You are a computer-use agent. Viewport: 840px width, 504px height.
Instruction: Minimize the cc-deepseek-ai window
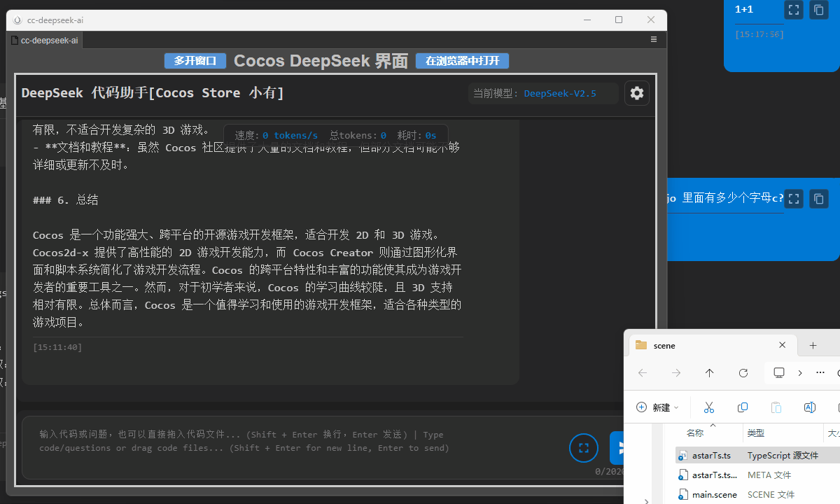pos(587,20)
